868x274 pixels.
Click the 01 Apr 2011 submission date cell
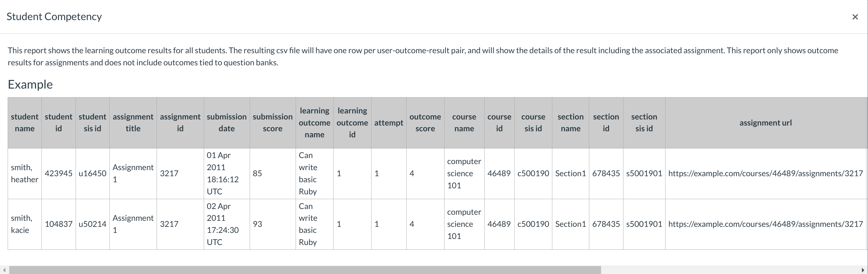click(x=222, y=173)
